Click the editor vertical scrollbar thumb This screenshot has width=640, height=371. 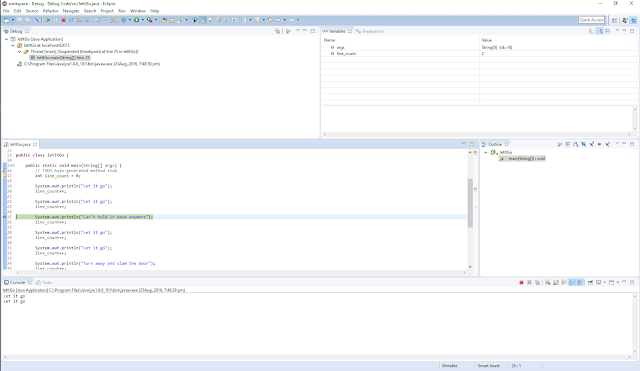click(x=470, y=203)
